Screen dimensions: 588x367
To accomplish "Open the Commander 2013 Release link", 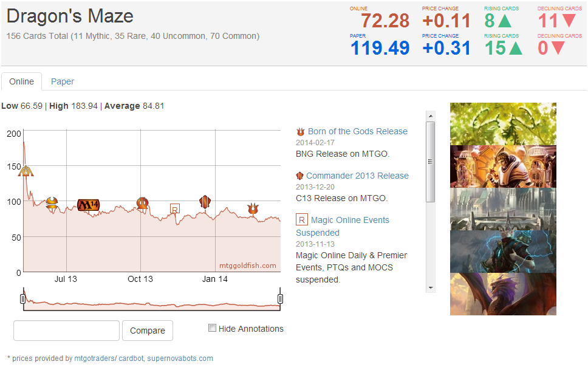I will [x=357, y=176].
